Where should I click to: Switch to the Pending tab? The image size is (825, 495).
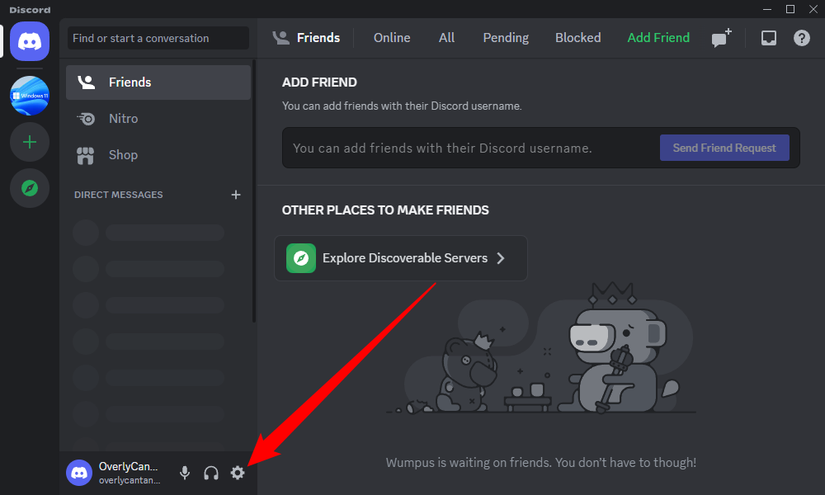[x=506, y=38]
